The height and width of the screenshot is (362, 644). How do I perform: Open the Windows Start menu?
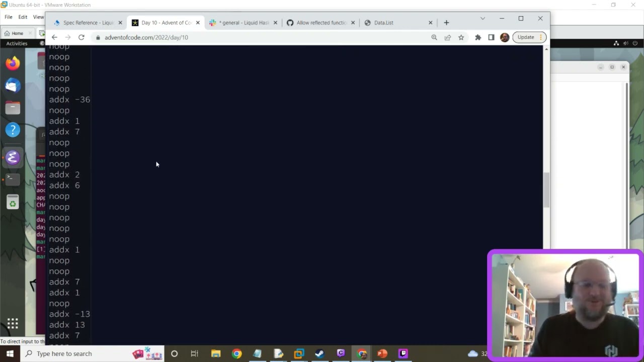(10, 353)
